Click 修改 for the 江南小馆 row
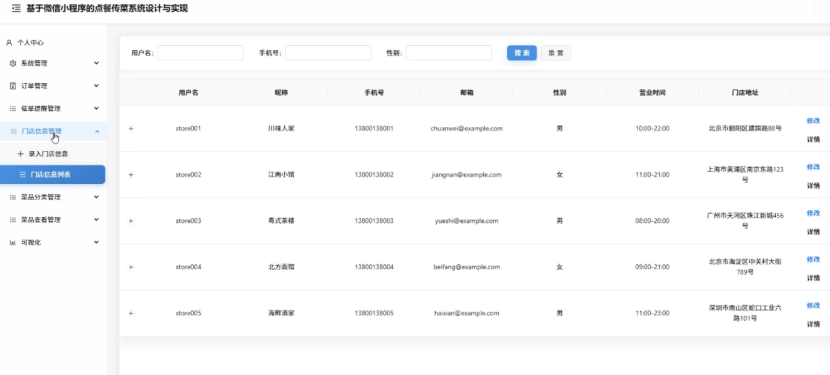This screenshot has width=830, height=375. 813,167
